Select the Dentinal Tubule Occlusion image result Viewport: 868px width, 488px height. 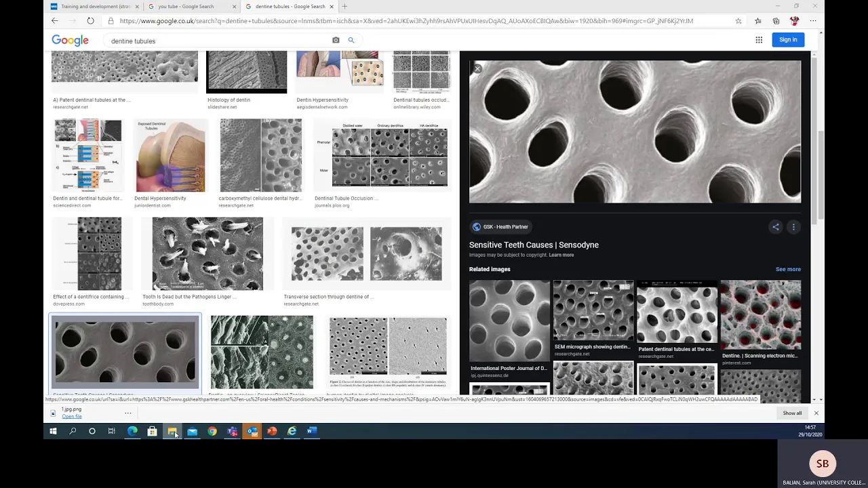382,156
